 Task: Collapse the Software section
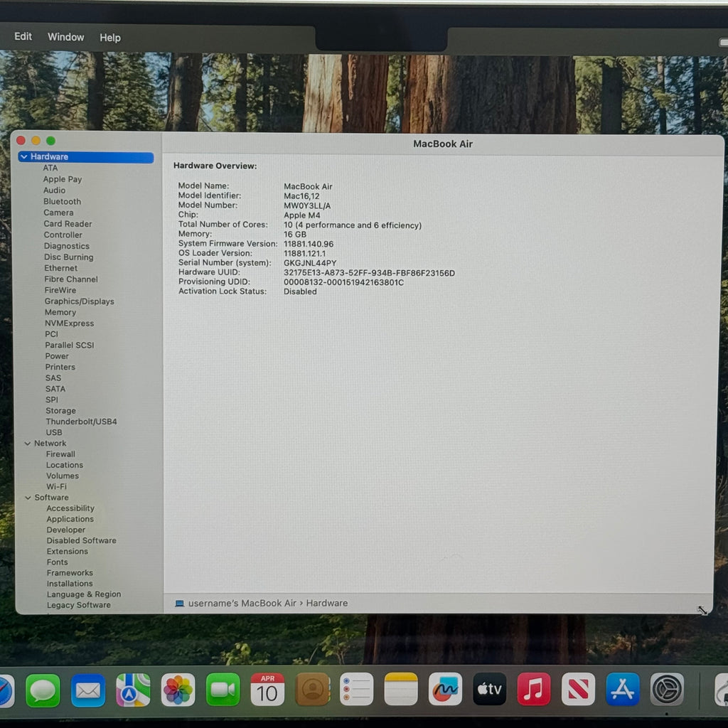tap(28, 498)
